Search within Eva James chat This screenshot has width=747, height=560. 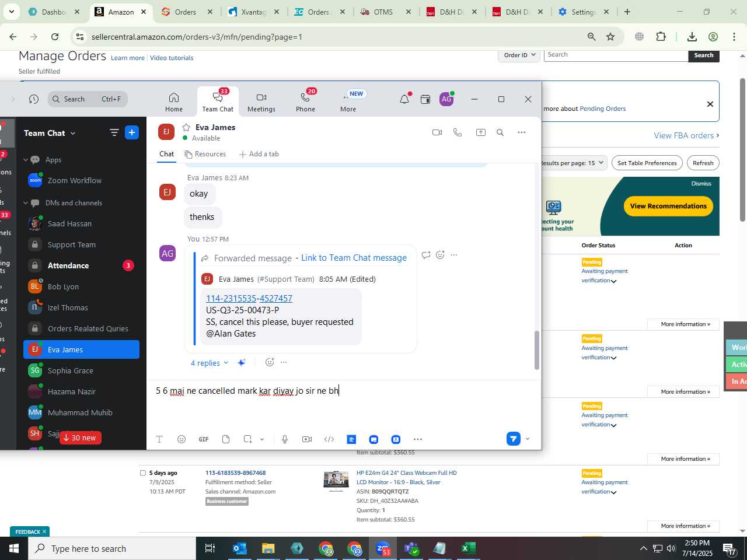[x=500, y=132]
